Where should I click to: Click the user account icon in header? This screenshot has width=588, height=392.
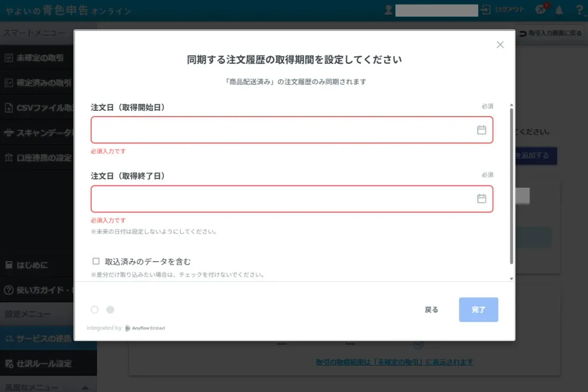(x=389, y=10)
